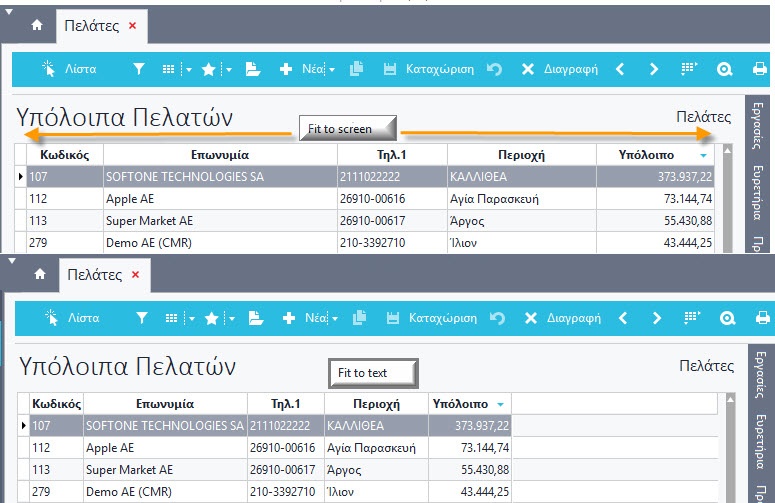Click the Fit to text button
The width and height of the screenshot is (775, 503).
point(372,373)
